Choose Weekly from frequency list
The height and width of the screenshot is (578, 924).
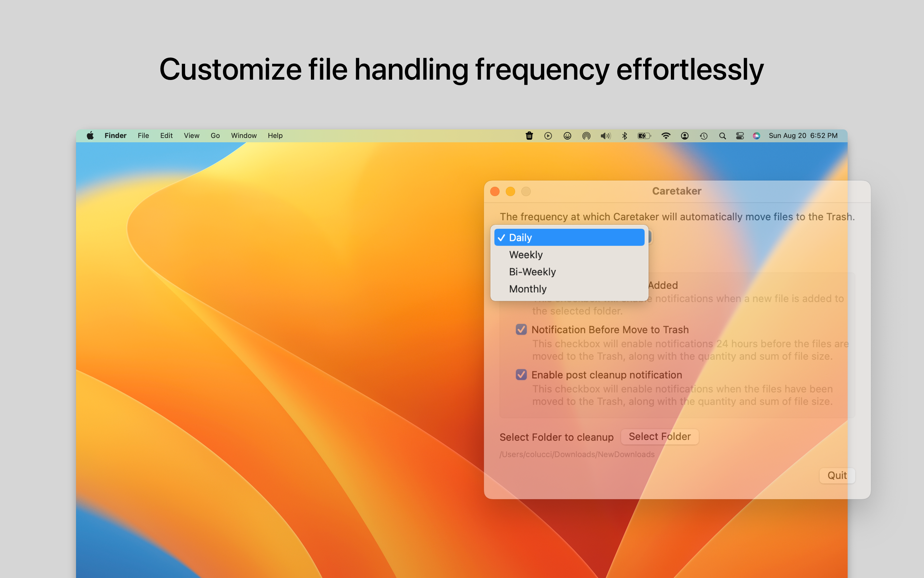(569, 255)
